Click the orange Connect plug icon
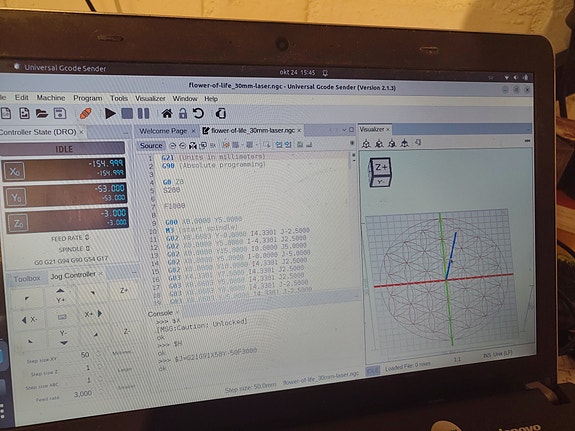This screenshot has width=575, height=431. point(85,113)
